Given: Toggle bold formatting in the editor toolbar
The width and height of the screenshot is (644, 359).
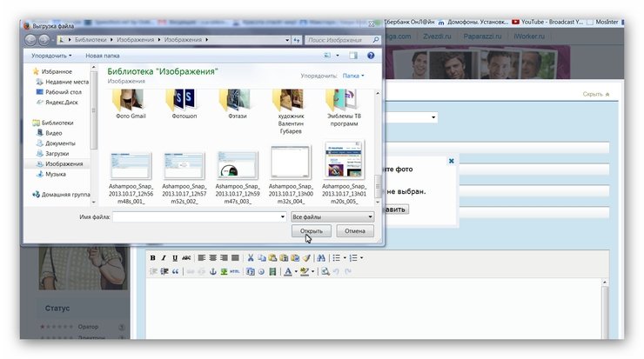Looking at the screenshot, I should [x=152, y=258].
